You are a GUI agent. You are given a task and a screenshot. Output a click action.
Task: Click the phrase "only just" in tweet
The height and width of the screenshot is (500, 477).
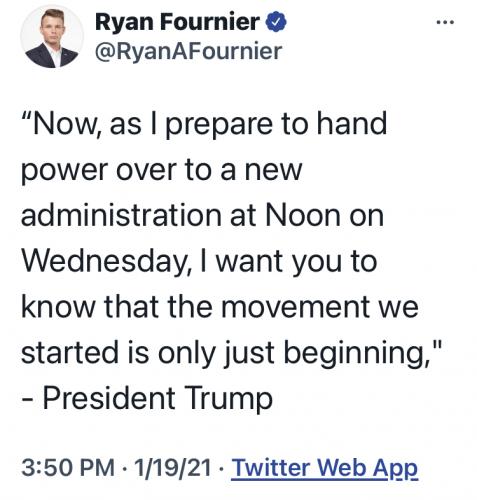tap(216, 353)
